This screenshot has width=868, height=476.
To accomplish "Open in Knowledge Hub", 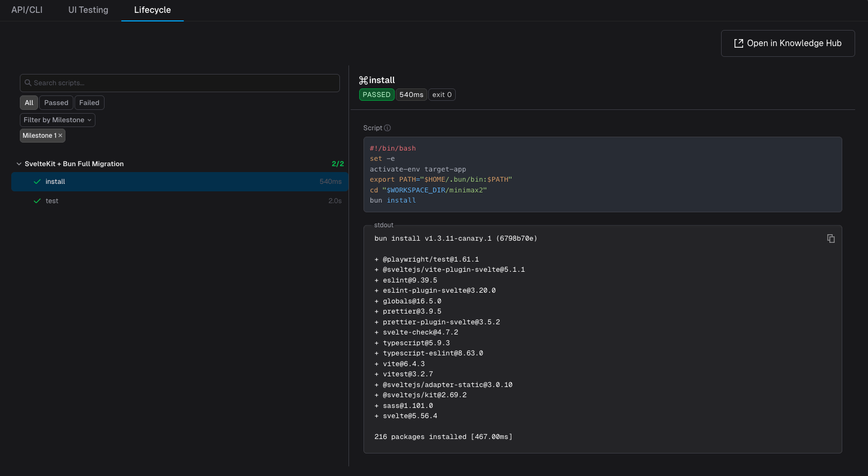I will pos(788,43).
